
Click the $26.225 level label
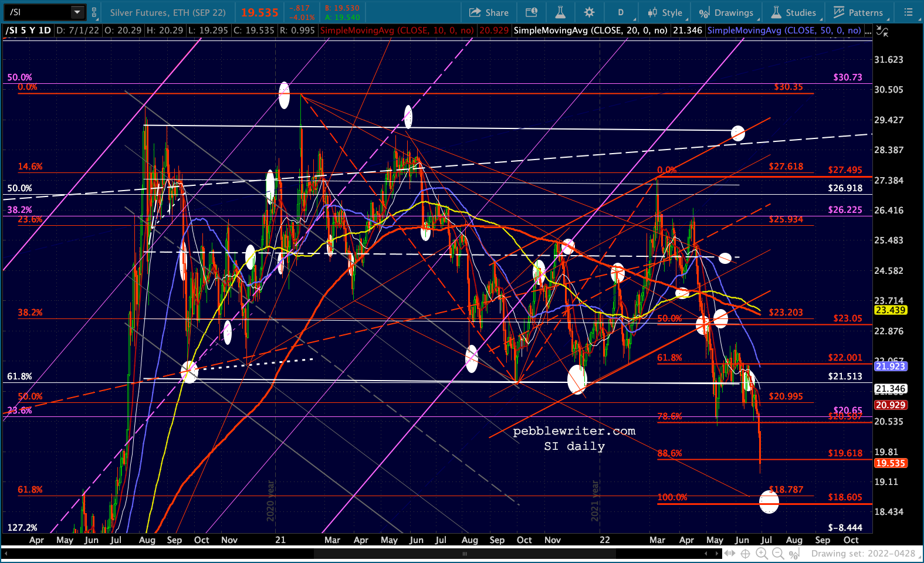[x=845, y=210]
